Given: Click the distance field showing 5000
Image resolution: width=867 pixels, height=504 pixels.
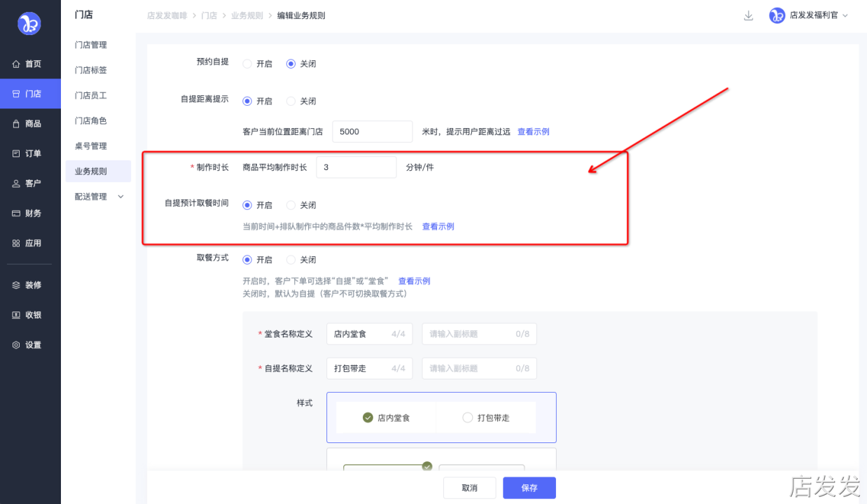Looking at the screenshot, I should [373, 132].
